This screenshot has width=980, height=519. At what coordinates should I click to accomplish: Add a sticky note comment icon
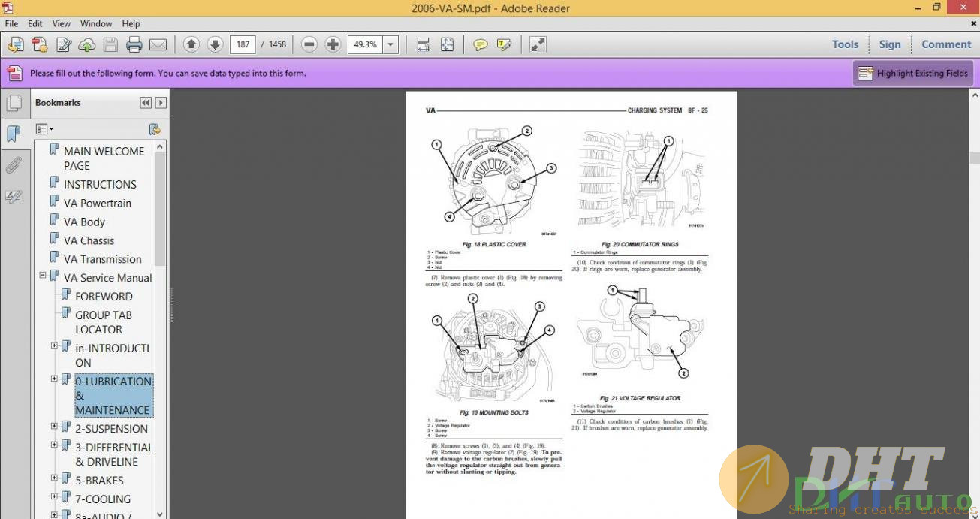[481, 44]
